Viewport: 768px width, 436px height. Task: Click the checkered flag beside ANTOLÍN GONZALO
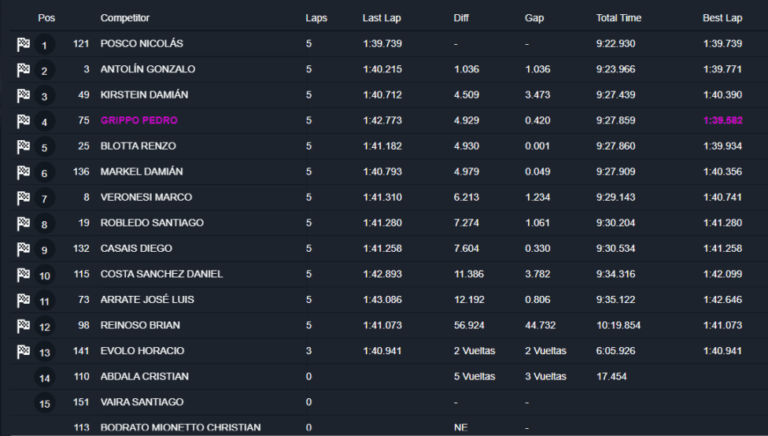tap(23, 70)
